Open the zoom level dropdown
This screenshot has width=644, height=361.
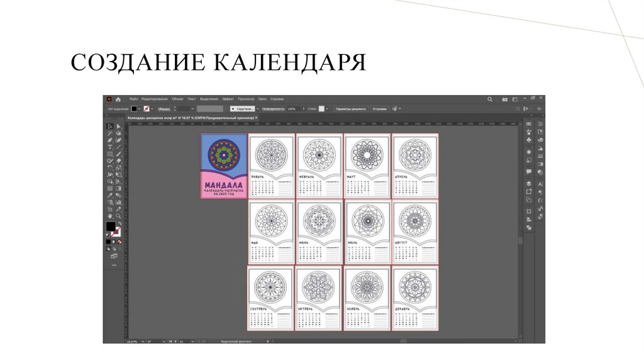(143, 342)
